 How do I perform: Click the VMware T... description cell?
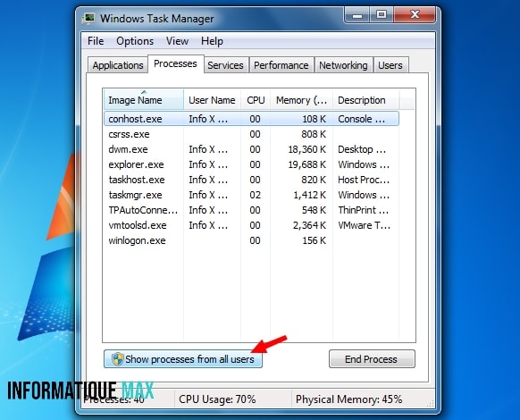(365, 225)
